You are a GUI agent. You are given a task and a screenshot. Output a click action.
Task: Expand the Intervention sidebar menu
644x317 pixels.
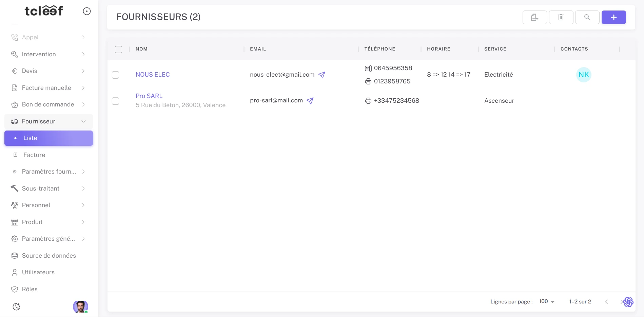point(48,54)
